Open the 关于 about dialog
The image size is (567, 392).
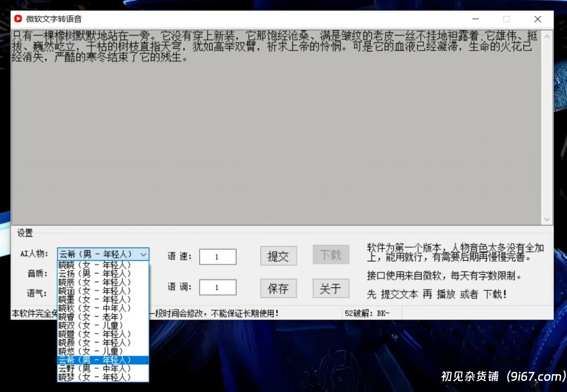point(331,288)
